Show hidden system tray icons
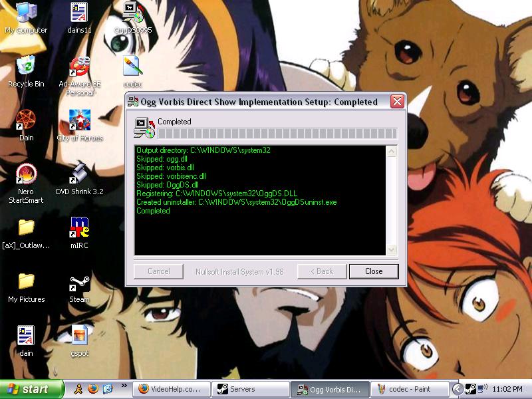The height and width of the screenshot is (399, 532). click(457, 389)
